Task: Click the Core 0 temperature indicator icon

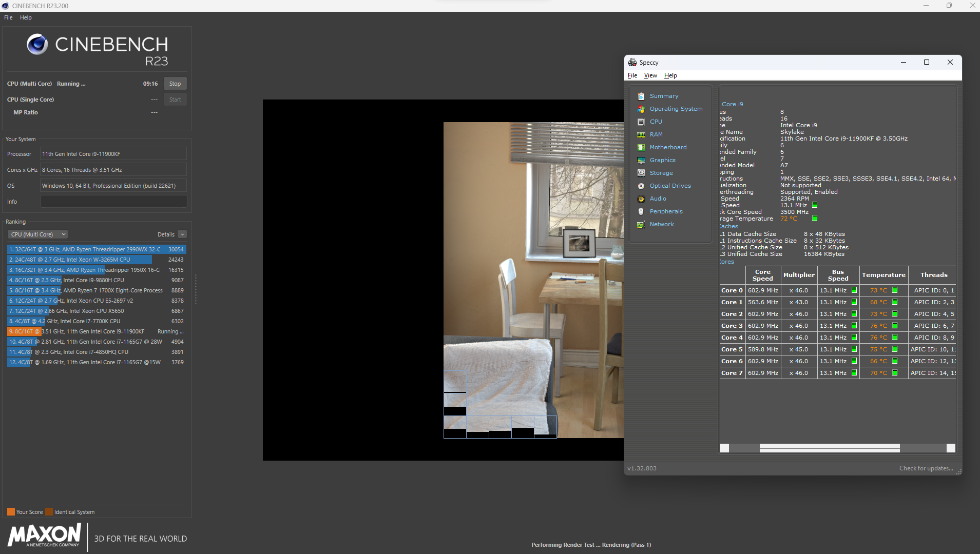Action: (x=895, y=290)
